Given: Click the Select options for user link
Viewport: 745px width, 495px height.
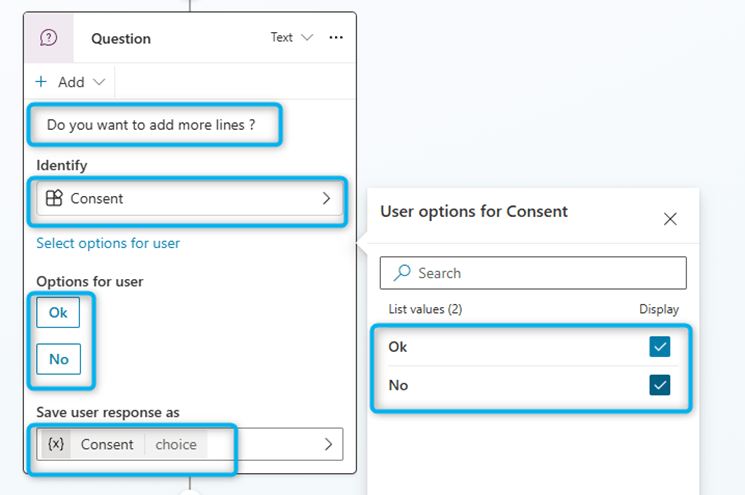Looking at the screenshot, I should pos(108,243).
